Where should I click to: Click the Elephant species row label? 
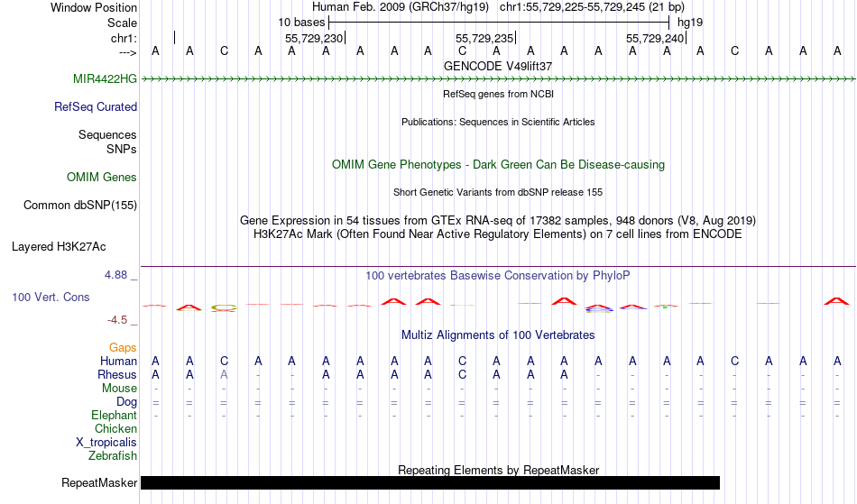pyautogui.click(x=114, y=415)
